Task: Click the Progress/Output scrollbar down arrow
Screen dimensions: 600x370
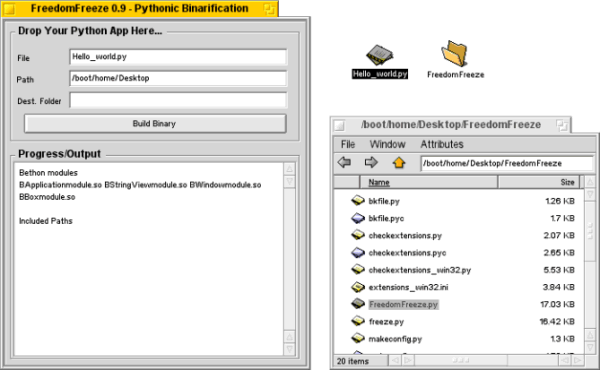Action: point(290,349)
